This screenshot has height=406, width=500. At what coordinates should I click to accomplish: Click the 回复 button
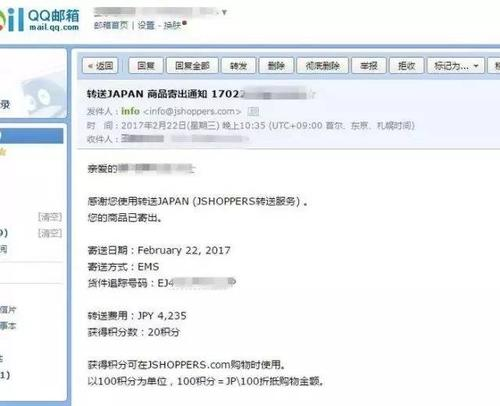146,66
